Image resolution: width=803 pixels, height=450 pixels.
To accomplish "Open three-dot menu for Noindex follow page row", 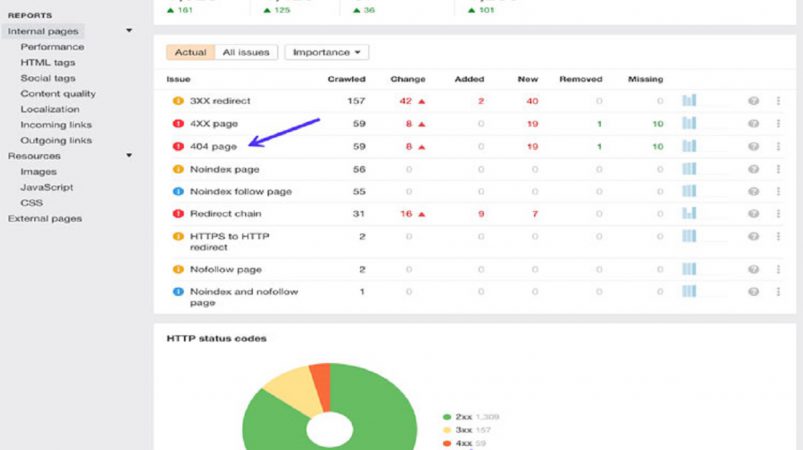I will (778, 191).
